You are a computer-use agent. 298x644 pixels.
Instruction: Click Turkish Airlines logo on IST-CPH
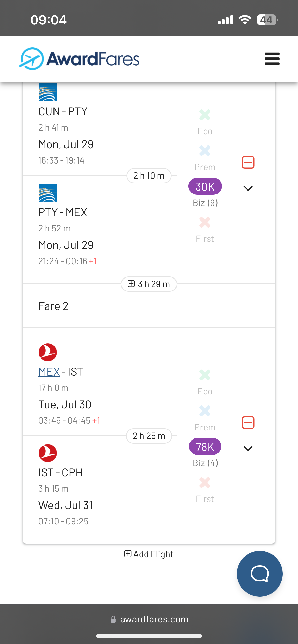pyautogui.click(x=48, y=453)
